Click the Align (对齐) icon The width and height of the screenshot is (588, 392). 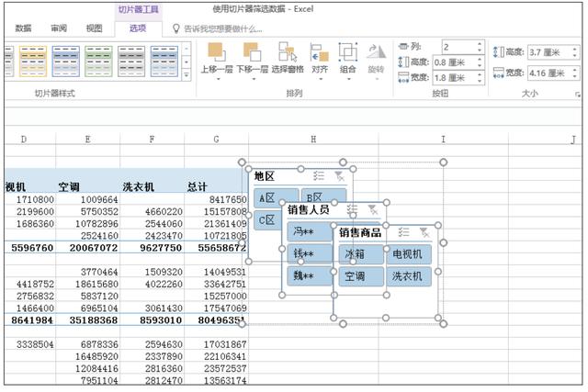pyautogui.click(x=320, y=52)
